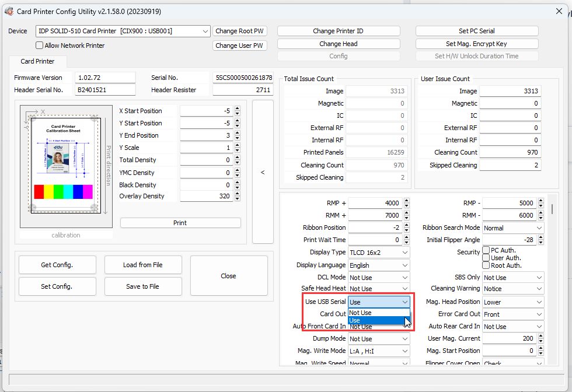The height and width of the screenshot is (392, 572).
Task: Open the Cleaning Warning dropdown
Action: pyautogui.click(x=513, y=288)
